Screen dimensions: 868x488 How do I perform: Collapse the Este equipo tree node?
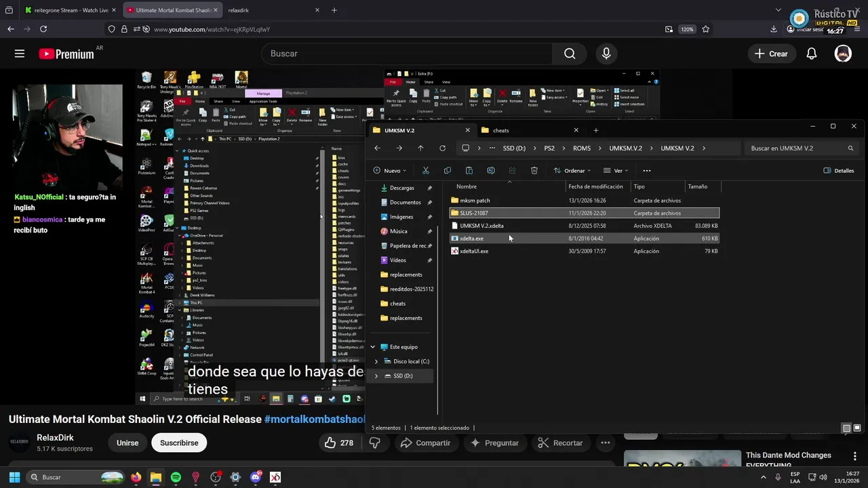coord(373,347)
